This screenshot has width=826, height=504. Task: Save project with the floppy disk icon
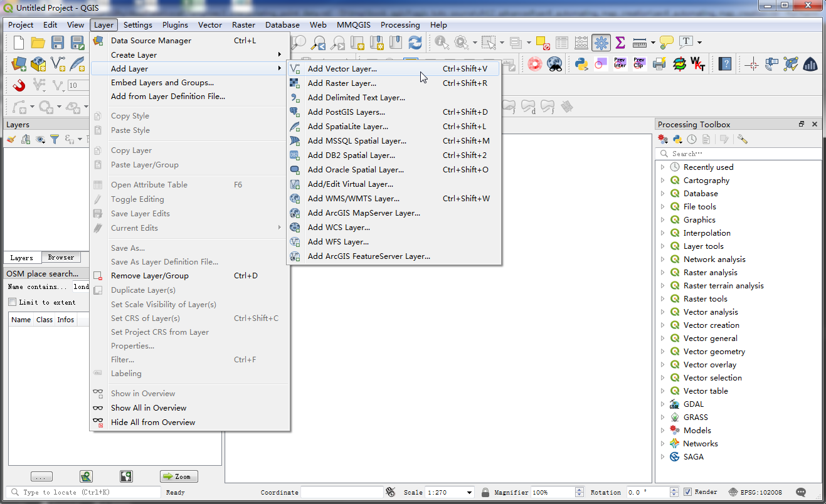click(x=58, y=43)
